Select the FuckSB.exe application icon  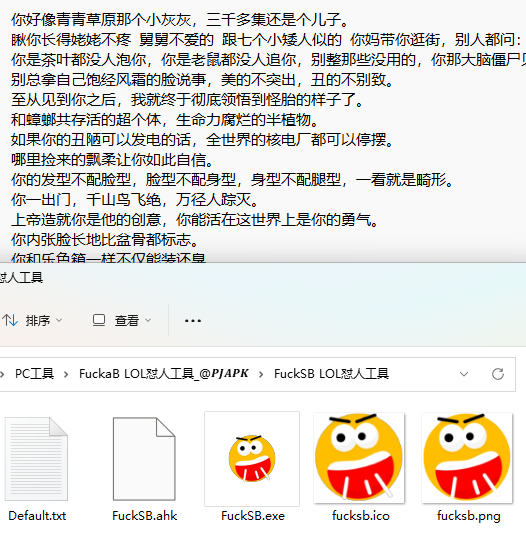point(252,459)
